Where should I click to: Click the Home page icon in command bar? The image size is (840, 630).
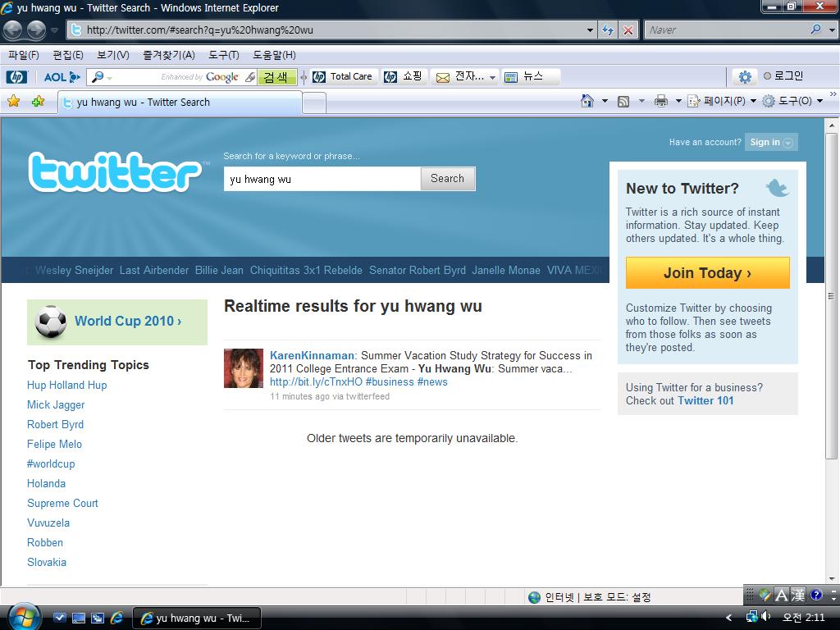(587, 101)
